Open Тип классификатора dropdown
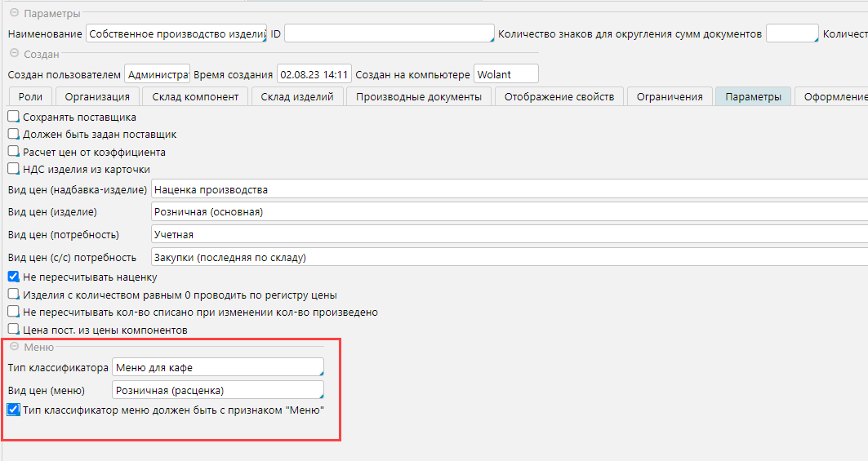 [217, 368]
